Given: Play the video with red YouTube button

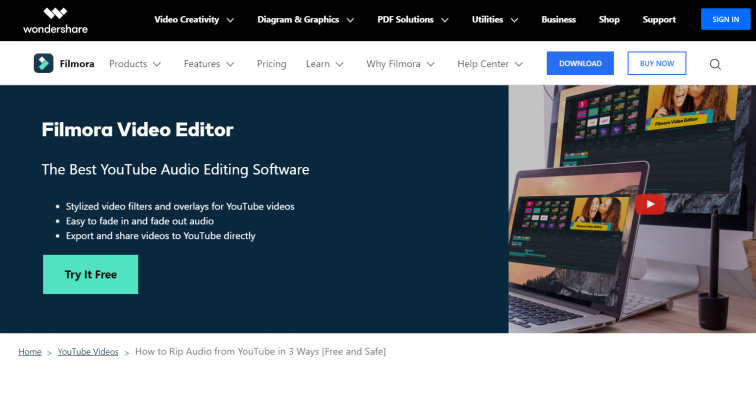Looking at the screenshot, I should tap(650, 204).
